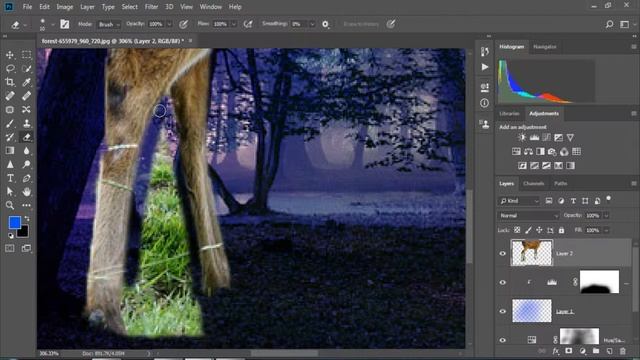Open the Filter menu

click(151, 7)
